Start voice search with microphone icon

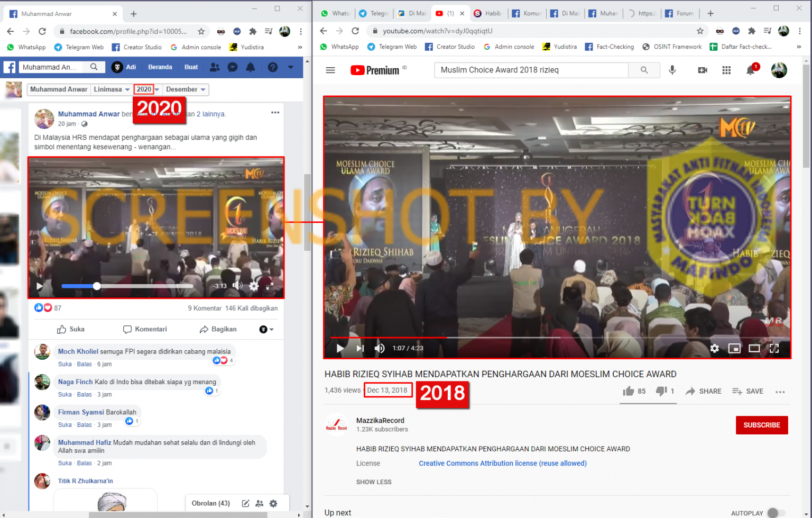(672, 70)
